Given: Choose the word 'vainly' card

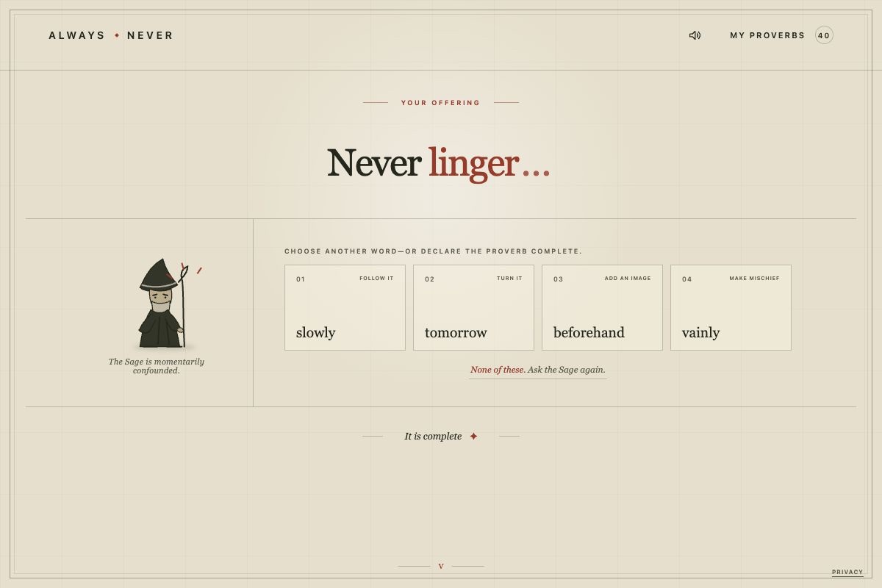Looking at the screenshot, I should (x=731, y=307).
